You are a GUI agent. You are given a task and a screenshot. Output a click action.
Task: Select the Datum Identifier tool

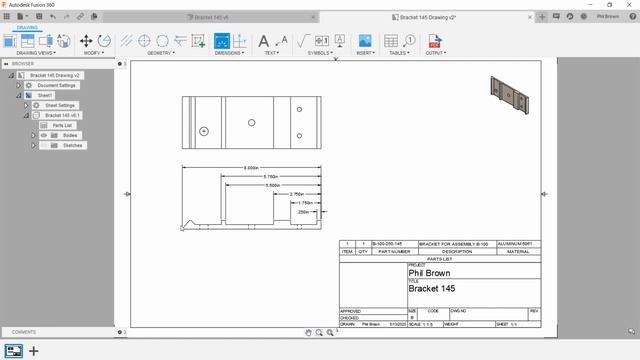tap(340, 41)
